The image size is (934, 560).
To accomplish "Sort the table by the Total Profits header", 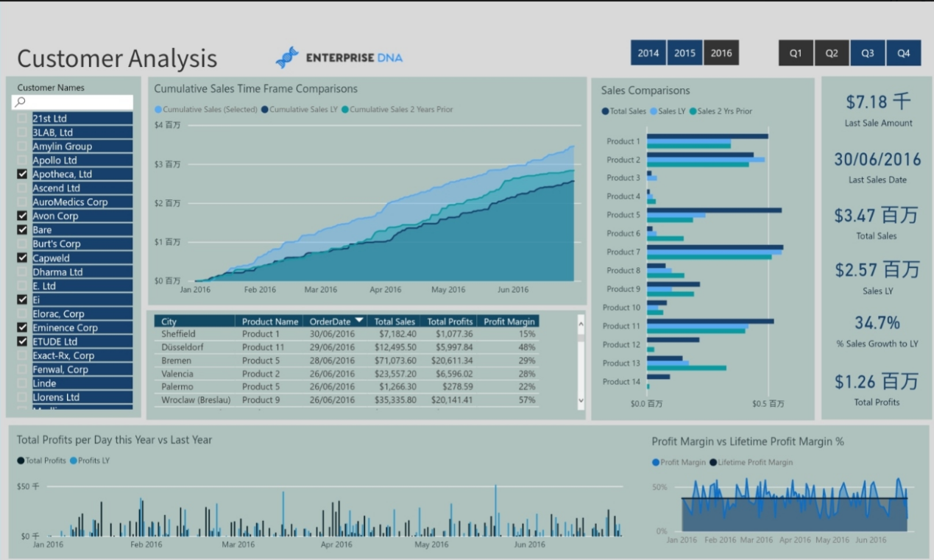I will click(x=450, y=322).
